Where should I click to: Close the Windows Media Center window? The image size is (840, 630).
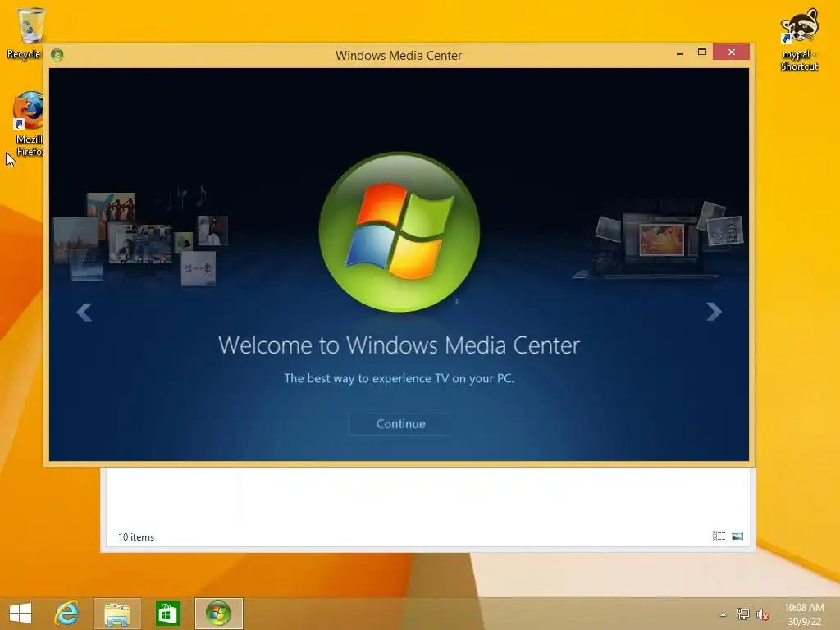coord(731,52)
